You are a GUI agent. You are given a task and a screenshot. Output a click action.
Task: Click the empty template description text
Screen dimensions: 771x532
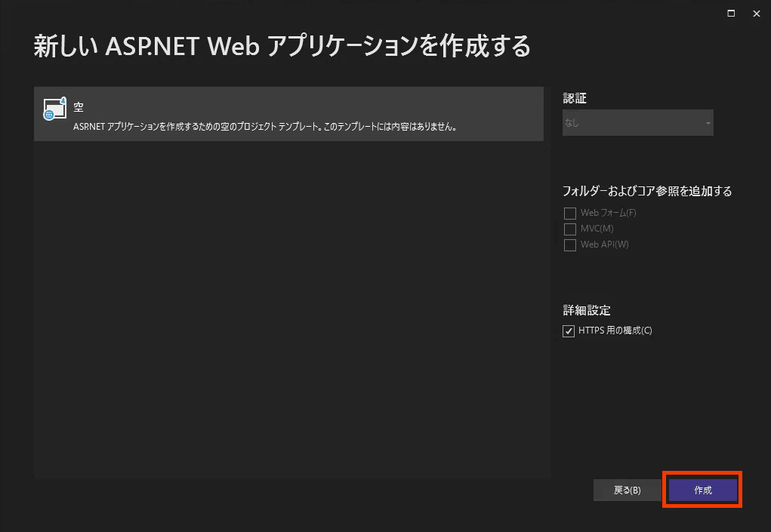pyautogui.click(x=265, y=127)
